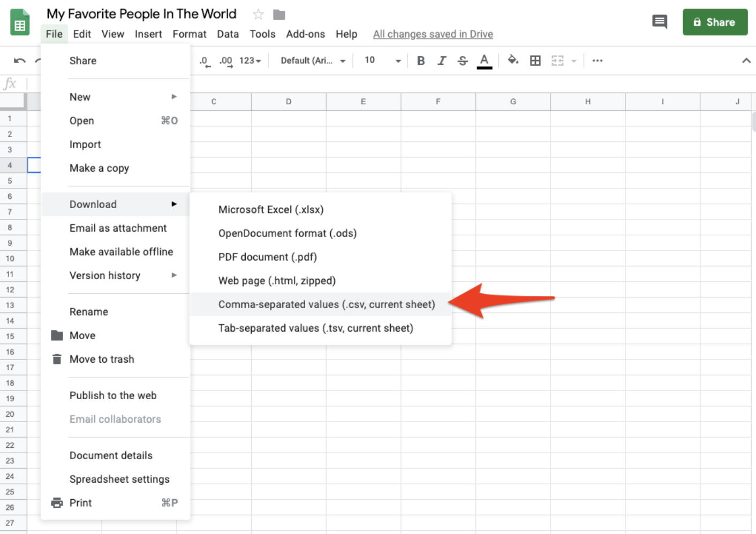Open the View menu

[112, 34]
